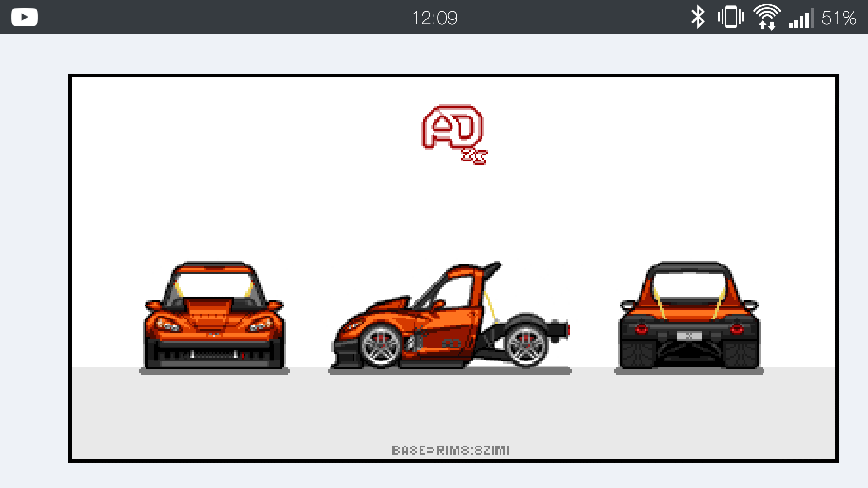Tap the battery indicator showing 51%
868x488 pixels.
click(839, 18)
